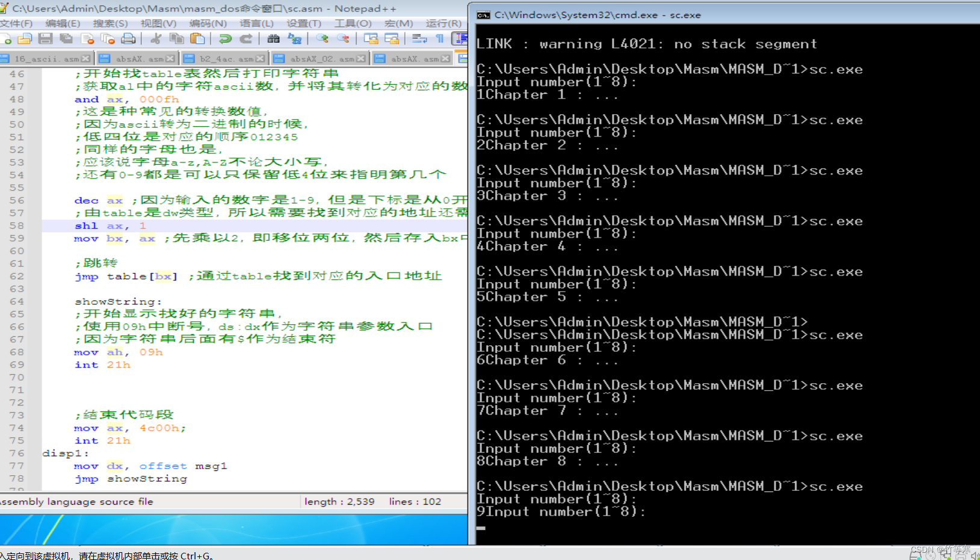980x560 pixels.
Task: Switch to the b2_4ac.asm tab
Action: 226,58
